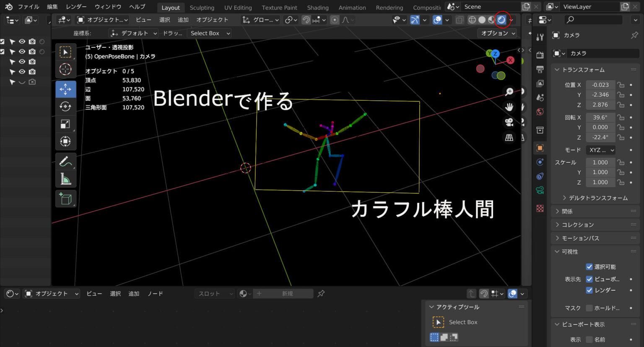Click 新規 to create a new material
Viewport: 644px width, 347px height.
point(283,293)
